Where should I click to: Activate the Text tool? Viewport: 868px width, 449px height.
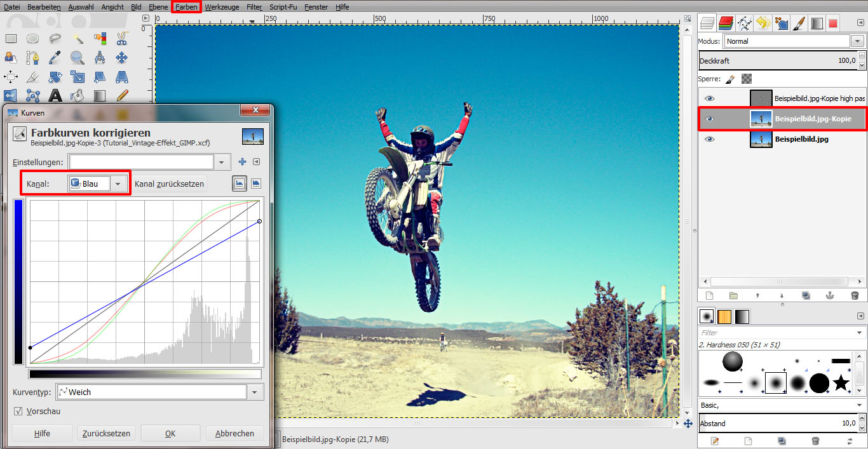[55, 95]
